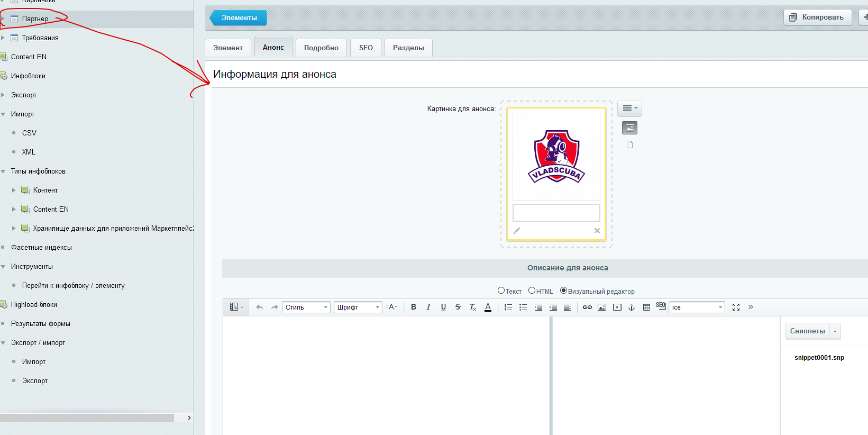Image resolution: width=868 pixels, height=435 pixels.
Task: Expand the Контент tree node
Action: click(x=14, y=190)
